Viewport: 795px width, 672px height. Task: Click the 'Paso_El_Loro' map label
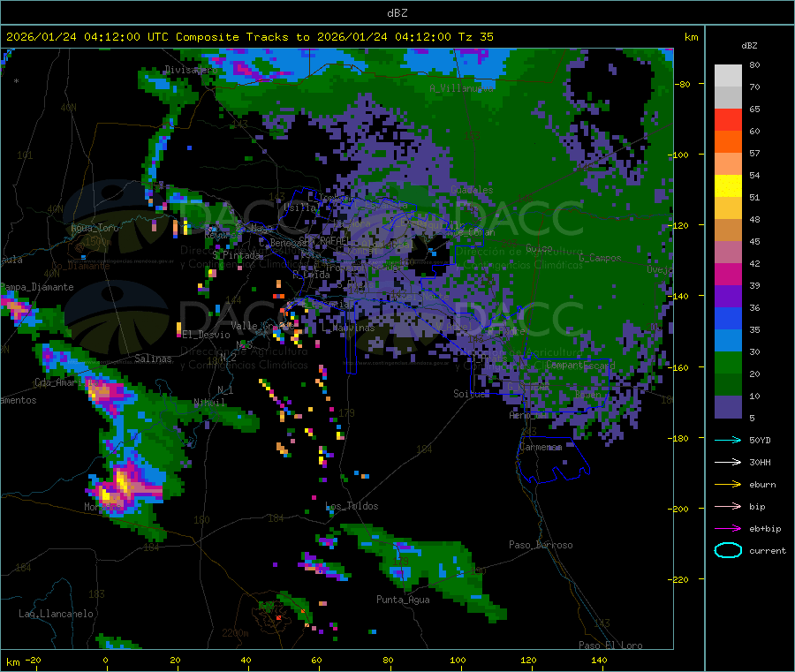pyautogui.click(x=610, y=646)
